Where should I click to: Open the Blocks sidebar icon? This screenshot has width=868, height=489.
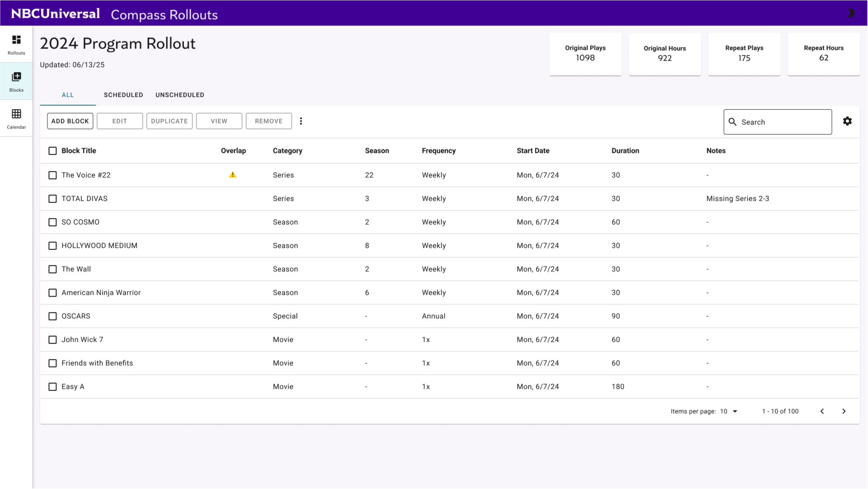coord(16,81)
